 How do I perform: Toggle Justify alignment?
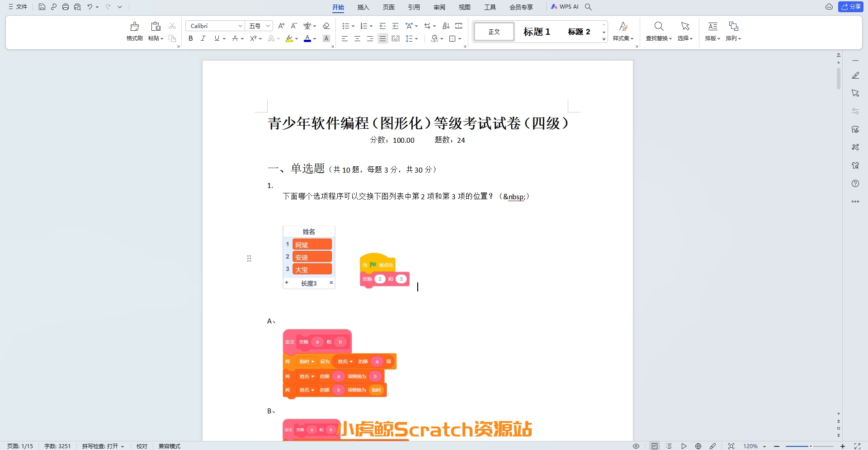click(x=383, y=38)
